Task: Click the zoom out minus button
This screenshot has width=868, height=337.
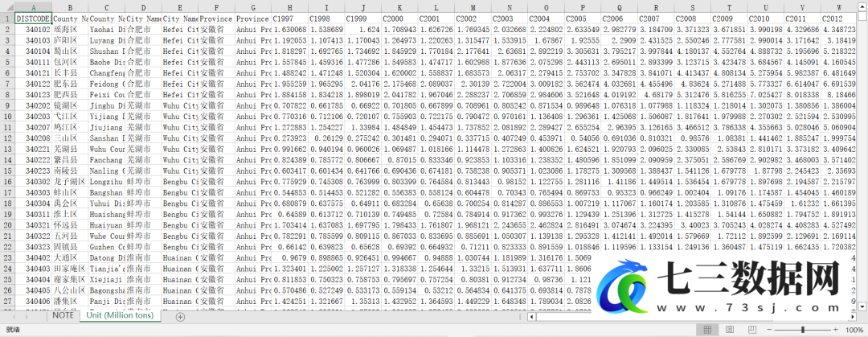Action: click(x=770, y=330)
